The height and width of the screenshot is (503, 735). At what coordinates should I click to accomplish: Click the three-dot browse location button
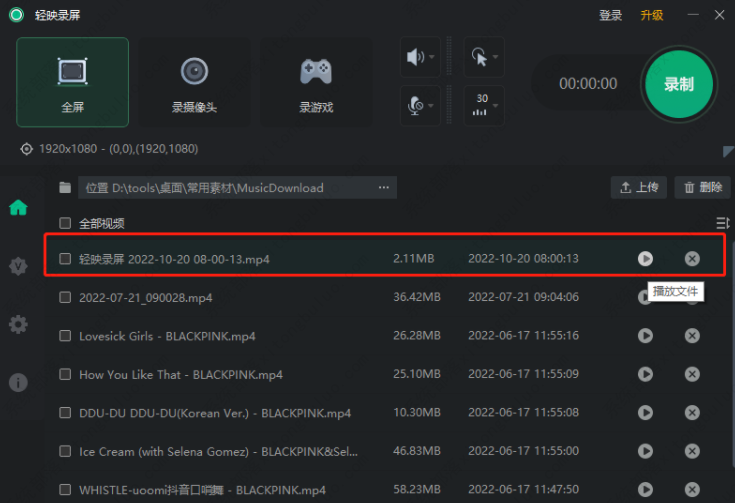coord(384,188)
